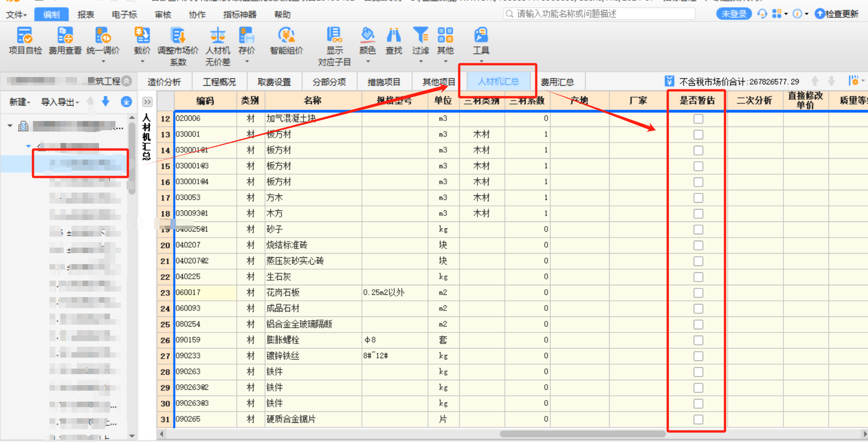This screenshot has width=868, height=442.
Task: Click the search box 请输入功能名称或问题描述
Action: (x=599, y=14)
